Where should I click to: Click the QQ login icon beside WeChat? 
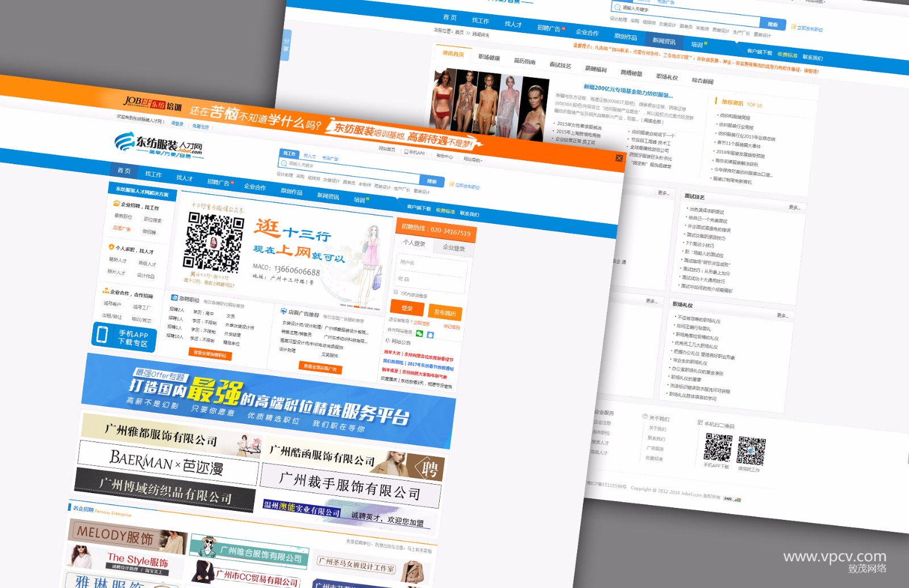point(430,335)
